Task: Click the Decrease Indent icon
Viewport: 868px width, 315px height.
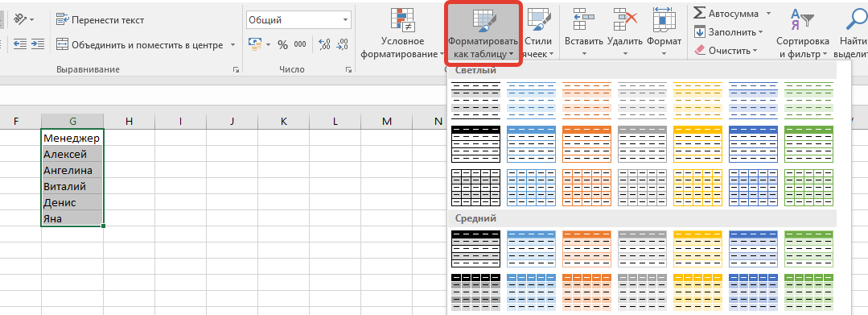Action: click(20, 44)
